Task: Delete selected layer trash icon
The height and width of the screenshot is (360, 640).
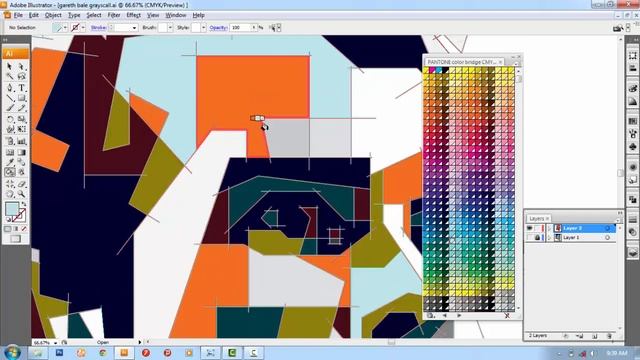Action: coord(609,336)
